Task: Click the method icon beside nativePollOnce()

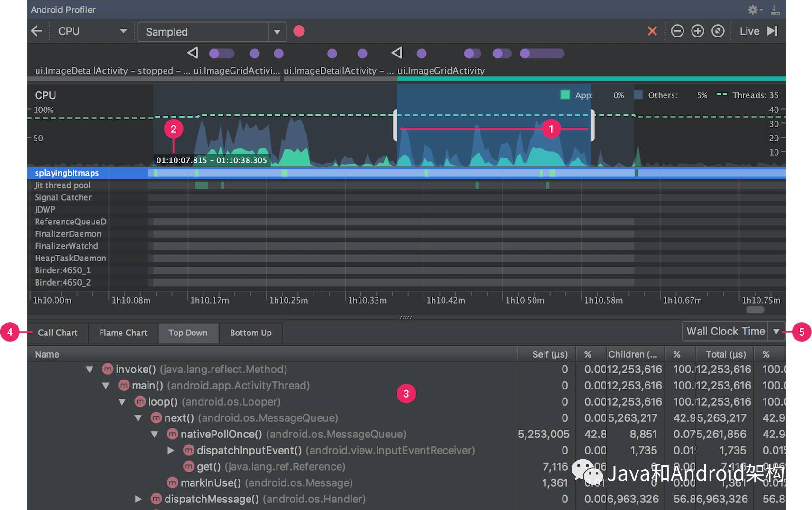Action: [x=173, y=434]
